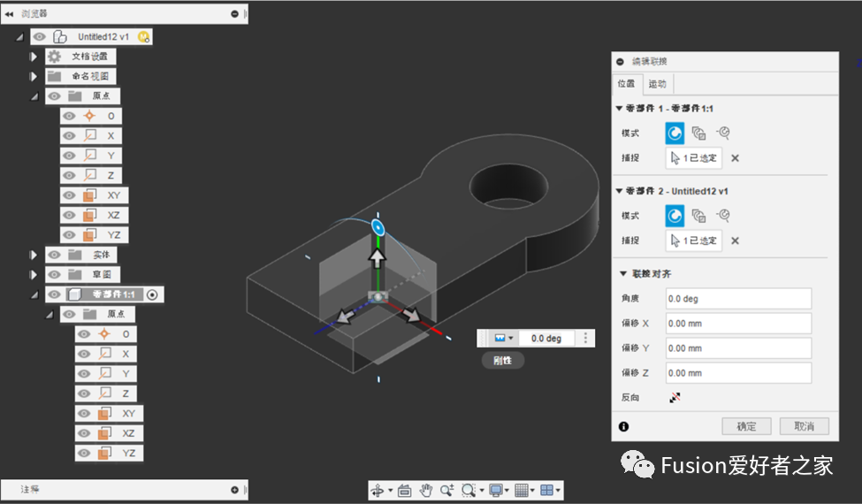Screen dimensions: 862x504
Task: Clear the 零部件 1 snap selection X
Action: (735, 158)
